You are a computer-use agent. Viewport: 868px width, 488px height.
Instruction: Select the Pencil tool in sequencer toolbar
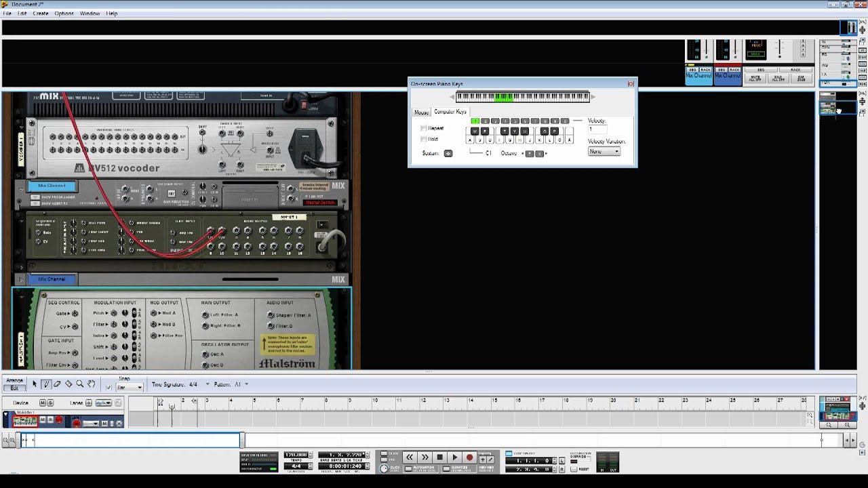46,384
